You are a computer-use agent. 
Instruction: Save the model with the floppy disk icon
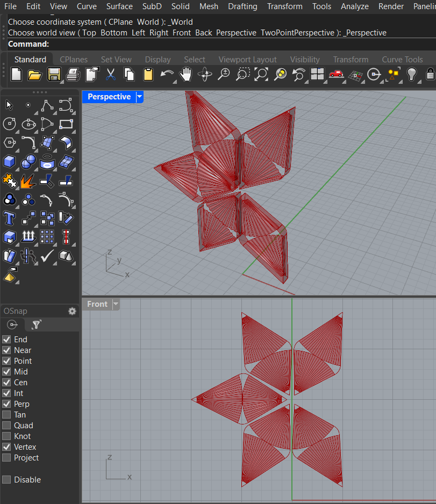pos(54,75)
